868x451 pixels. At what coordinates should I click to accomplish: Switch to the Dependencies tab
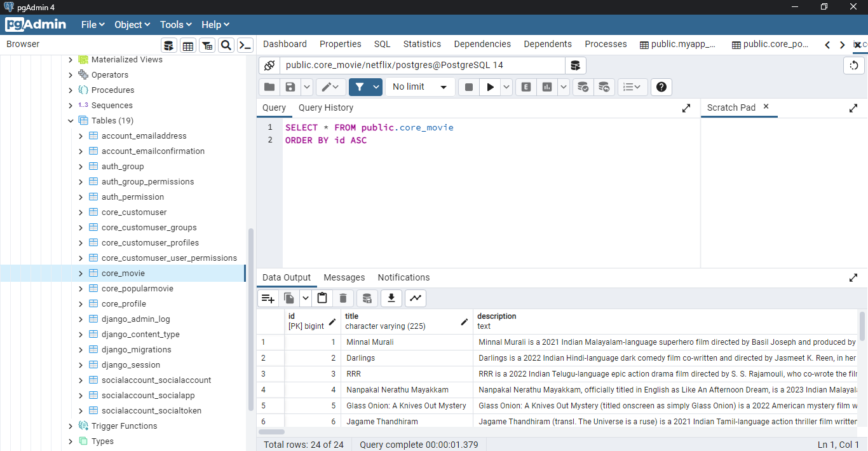pos(482,44)
